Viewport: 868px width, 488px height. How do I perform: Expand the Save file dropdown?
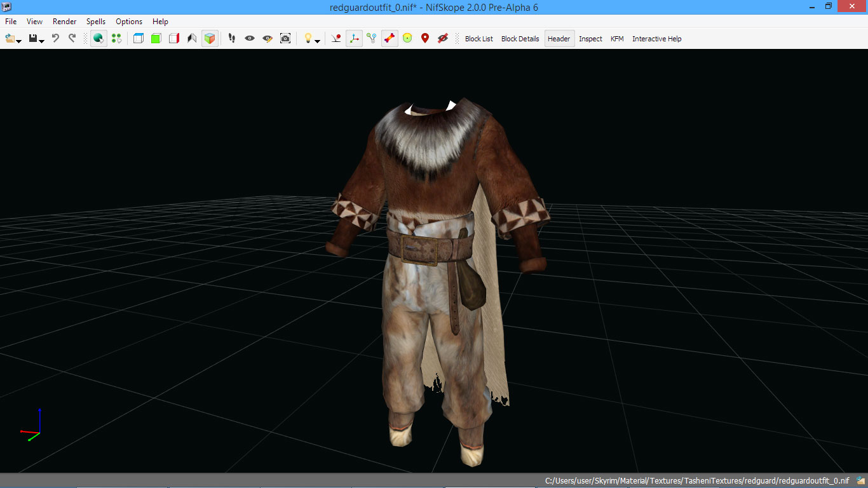pos(41,41)
